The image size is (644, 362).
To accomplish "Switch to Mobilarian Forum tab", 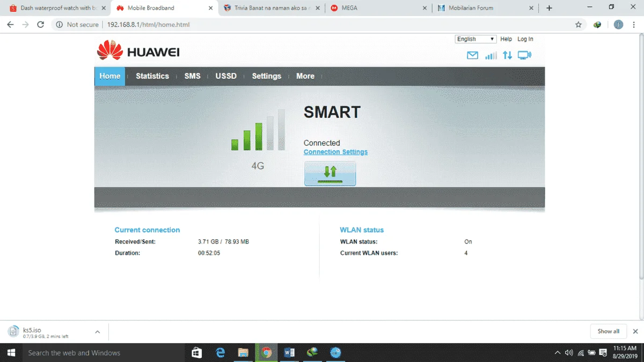I will (485, 8).
